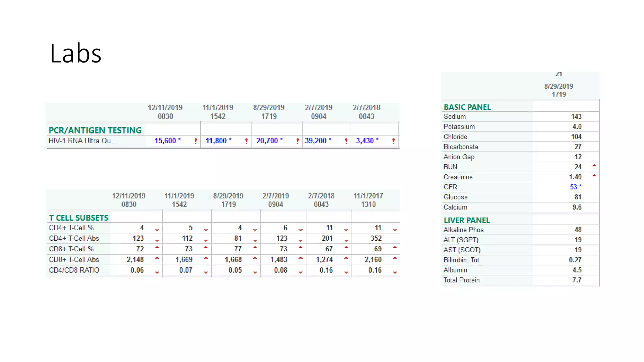
Task: Click the 11/1/2017 1310 column header
Action: pyautogui.click(x=368, y=200)
